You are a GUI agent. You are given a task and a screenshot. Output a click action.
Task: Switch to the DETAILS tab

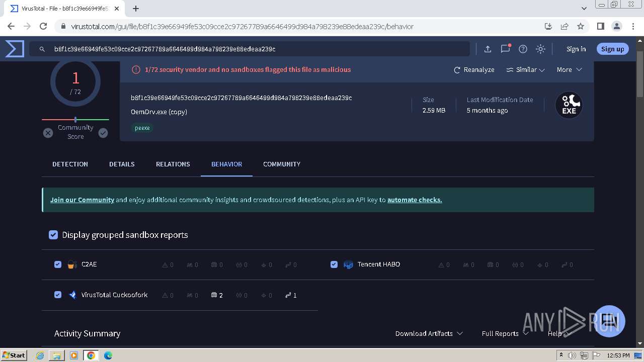(122, 164)
